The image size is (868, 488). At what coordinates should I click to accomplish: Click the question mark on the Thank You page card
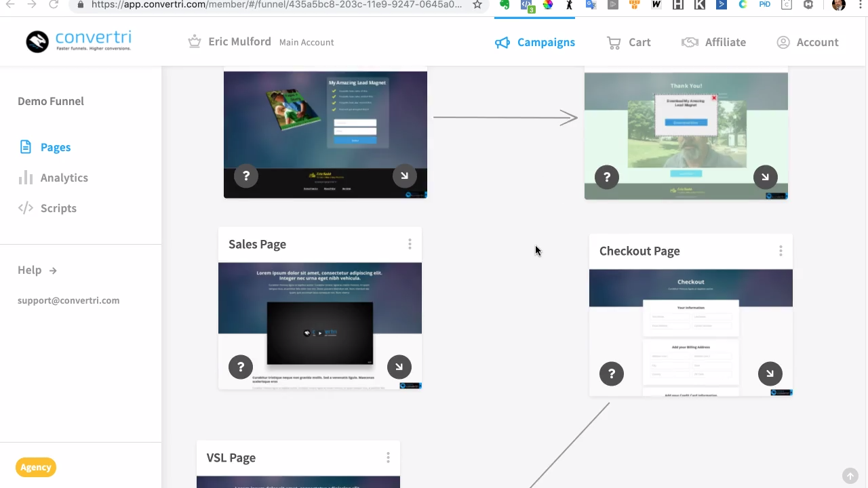coord(606,177)
